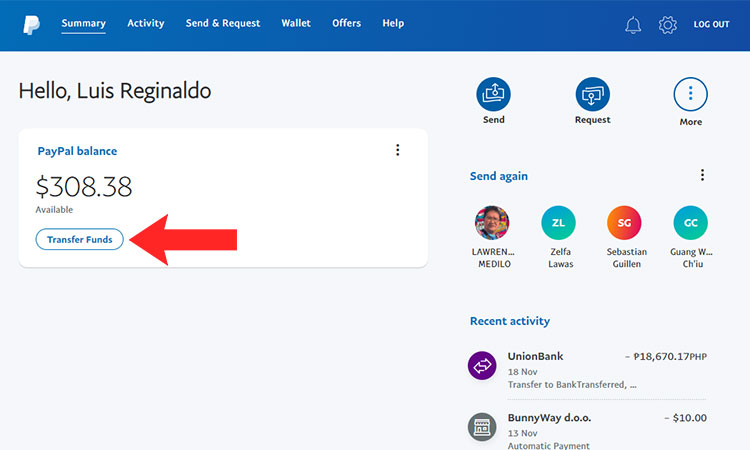750x450 pixels.
Task: Open the Wallet tab
Action: point(296,23)
